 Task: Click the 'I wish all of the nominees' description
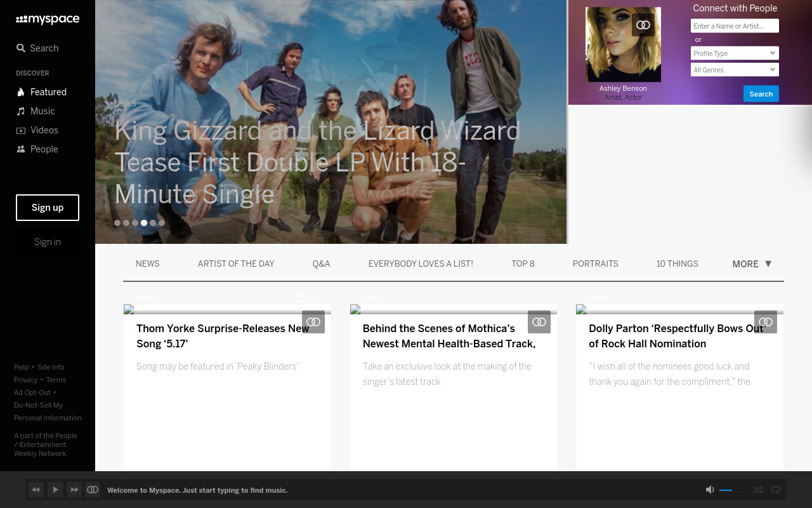coord(669,374)
